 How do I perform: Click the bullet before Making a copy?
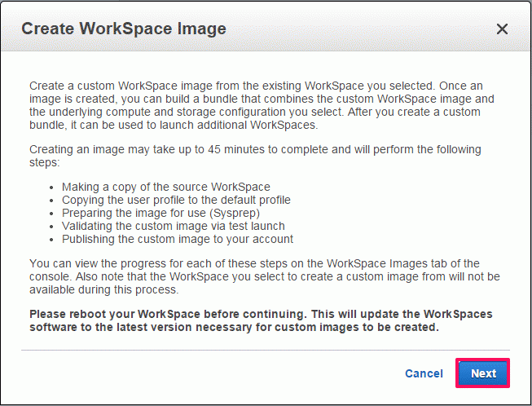tap(51, 188)
